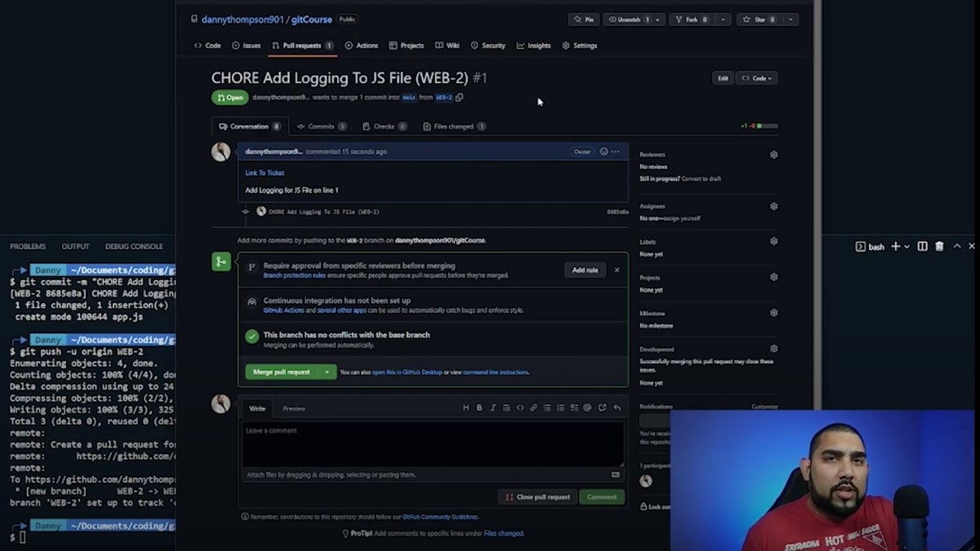Copy the WEB-2 branch name
This screenshot has height=551, width=980.
point(460,97)
